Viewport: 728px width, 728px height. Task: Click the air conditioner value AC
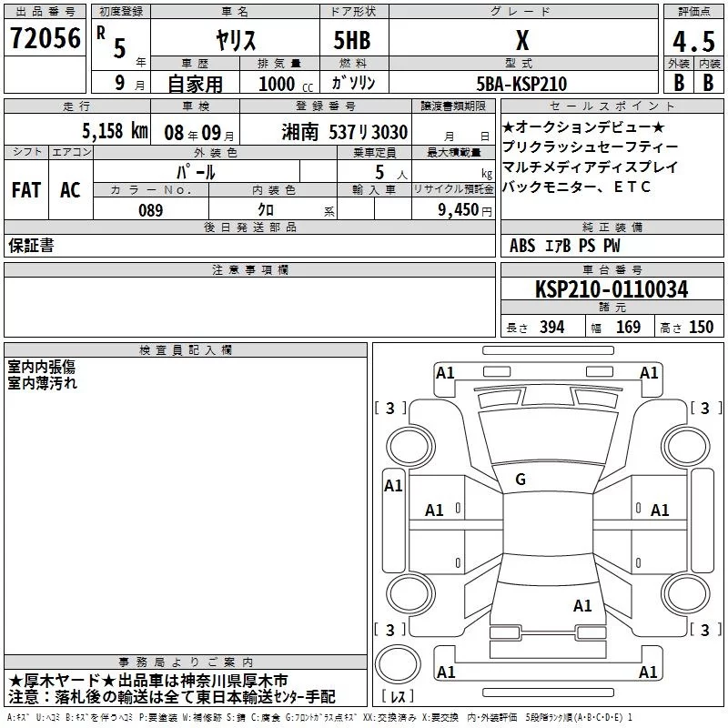70,190
